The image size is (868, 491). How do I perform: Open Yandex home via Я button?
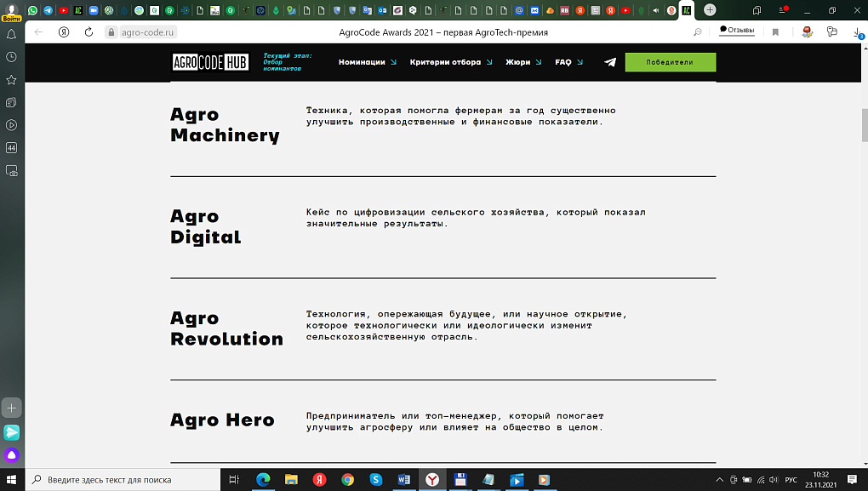[x=64, y=32]
